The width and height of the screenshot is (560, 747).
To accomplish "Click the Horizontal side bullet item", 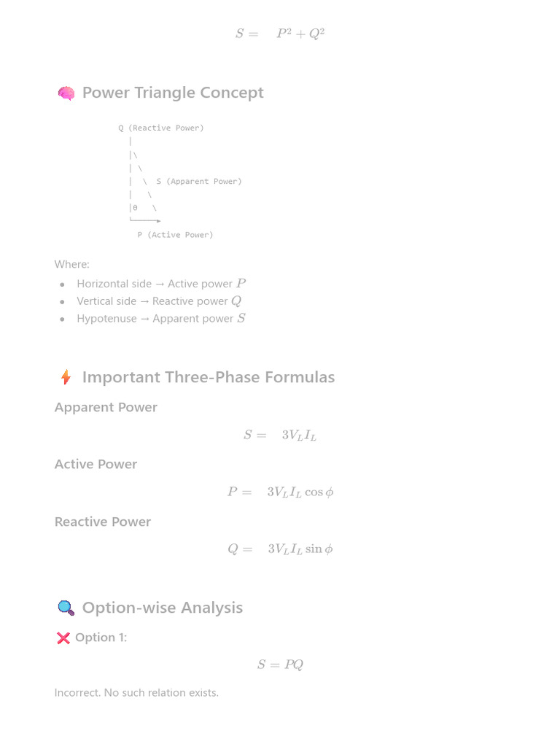I will pyautogui.click(x=161, y=284).
